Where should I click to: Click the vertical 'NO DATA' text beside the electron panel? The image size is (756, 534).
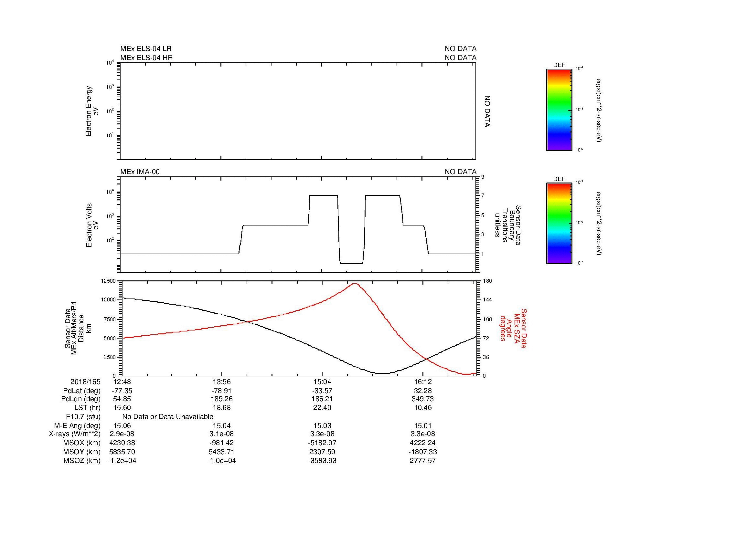pyautogui.click(x=487, y=111)
